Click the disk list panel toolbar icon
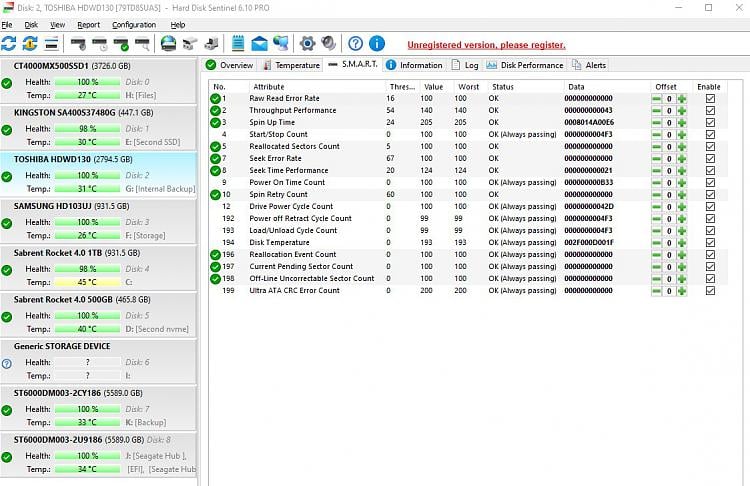The width and height of the screenshot is (750, 486). (x=51, y=44)
